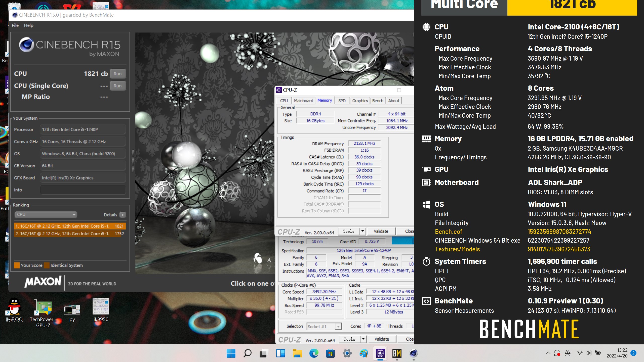Select ranking entry with score 1752
The image size is (644, 362).
tap(70, 234)
